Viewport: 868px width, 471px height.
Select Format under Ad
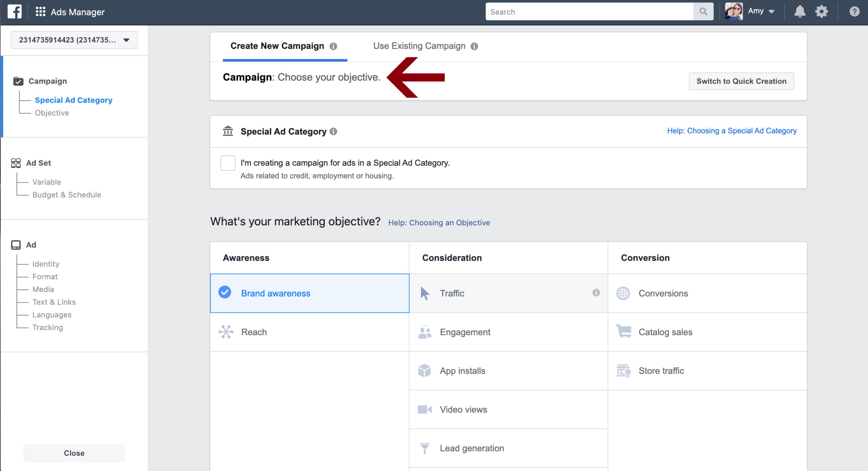click(45, 277)
